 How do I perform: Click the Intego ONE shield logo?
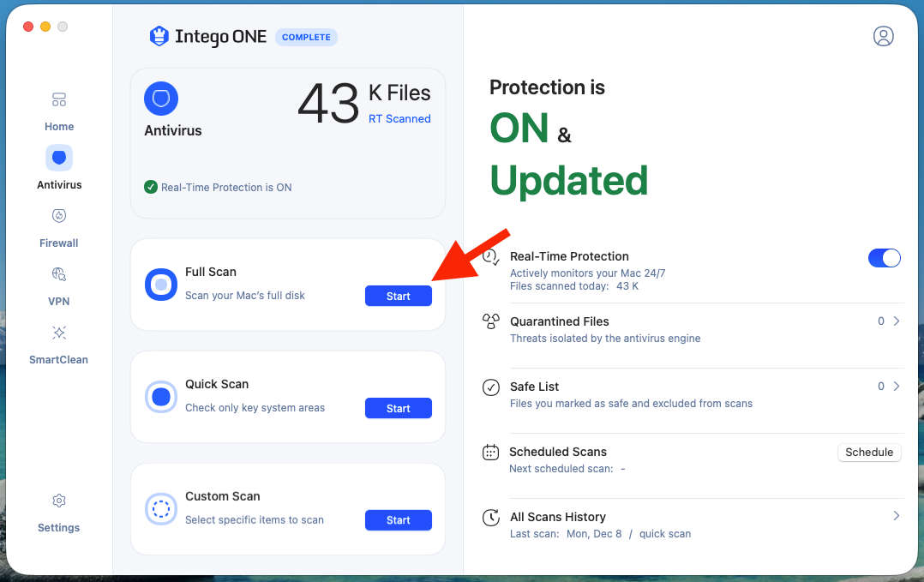click(x=159, y=37)
